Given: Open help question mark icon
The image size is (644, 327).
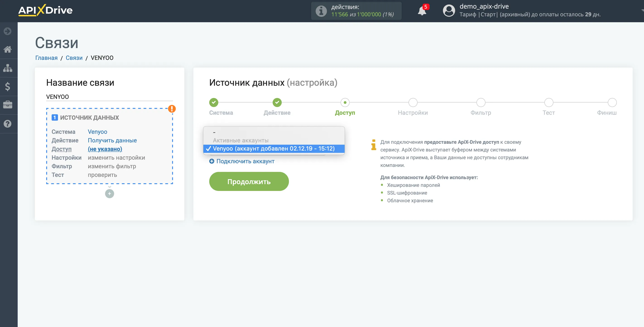Looking at the screenshot, I should [x=7, y=124].
